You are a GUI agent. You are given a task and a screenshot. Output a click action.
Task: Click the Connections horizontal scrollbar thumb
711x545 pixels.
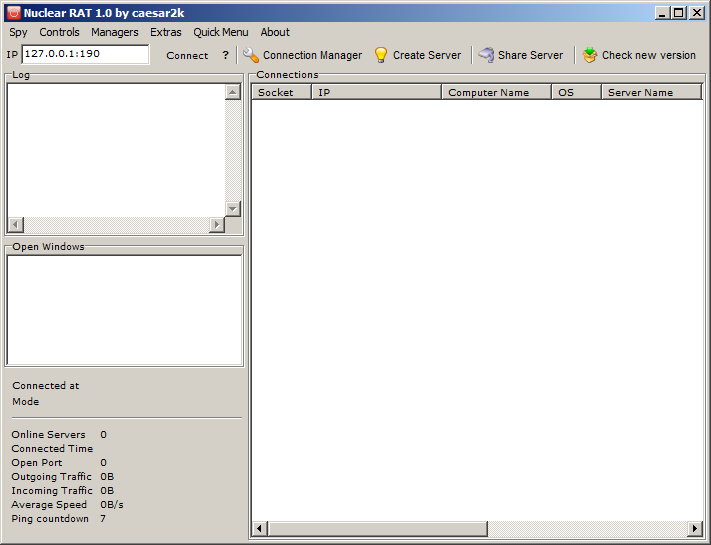click(378, 528)
